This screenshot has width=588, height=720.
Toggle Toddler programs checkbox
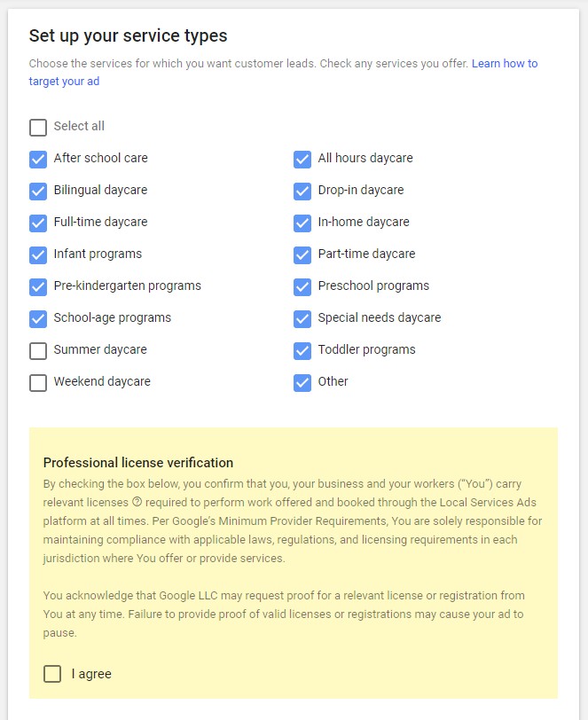coord(302,351)
